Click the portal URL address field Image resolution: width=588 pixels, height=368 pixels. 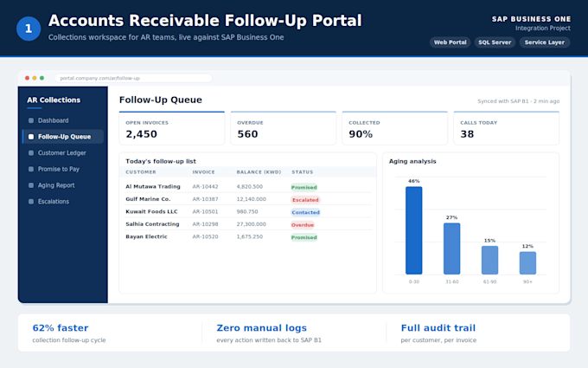coord(133,78)
